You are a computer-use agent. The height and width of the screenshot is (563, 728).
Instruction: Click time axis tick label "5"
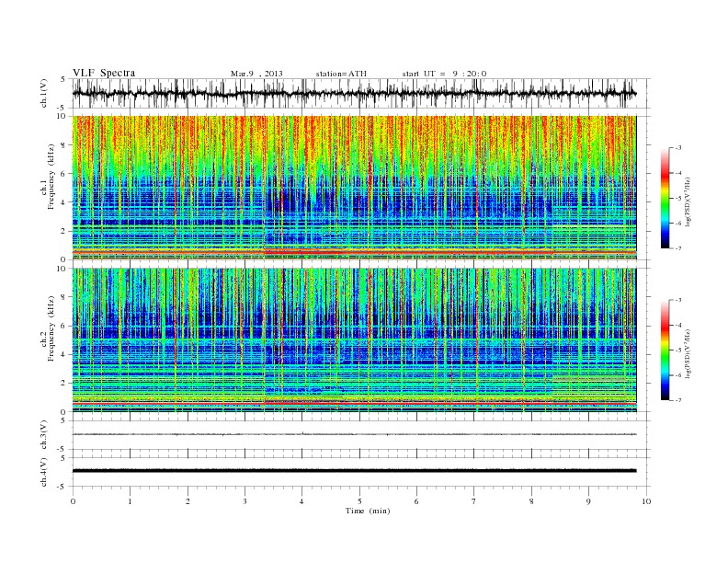pyautogui.click(x=359, y=501)
